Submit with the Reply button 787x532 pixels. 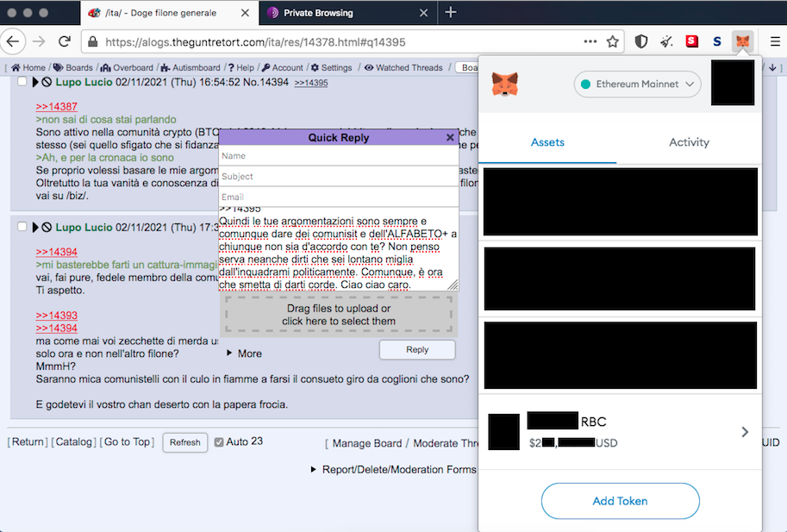click(x=417, y=349)
